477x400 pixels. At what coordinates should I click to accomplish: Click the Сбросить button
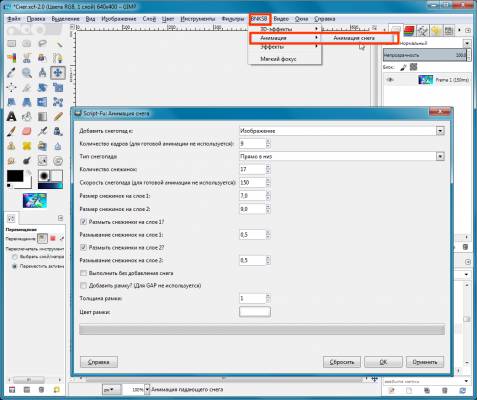tap(342, 362)
